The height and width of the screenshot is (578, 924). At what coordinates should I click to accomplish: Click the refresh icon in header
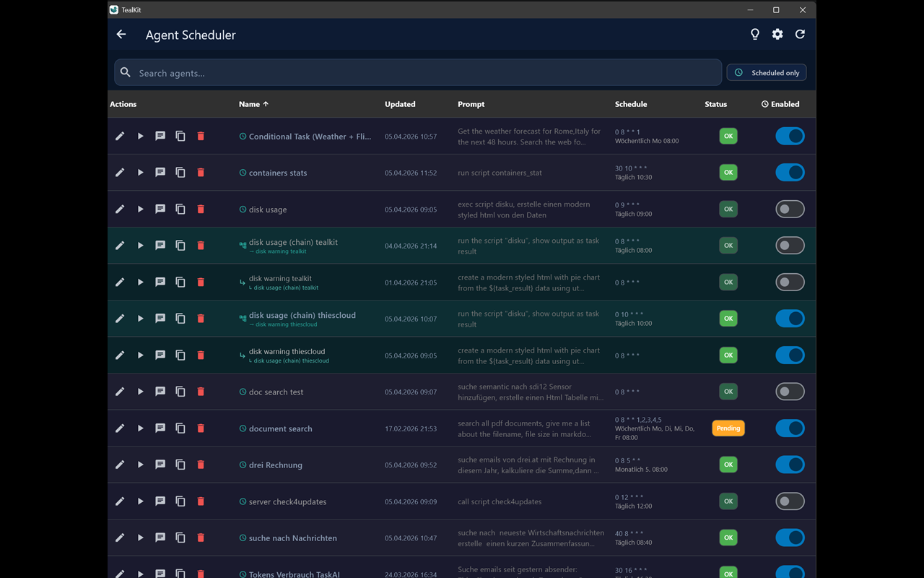click(x=800, y=35)
